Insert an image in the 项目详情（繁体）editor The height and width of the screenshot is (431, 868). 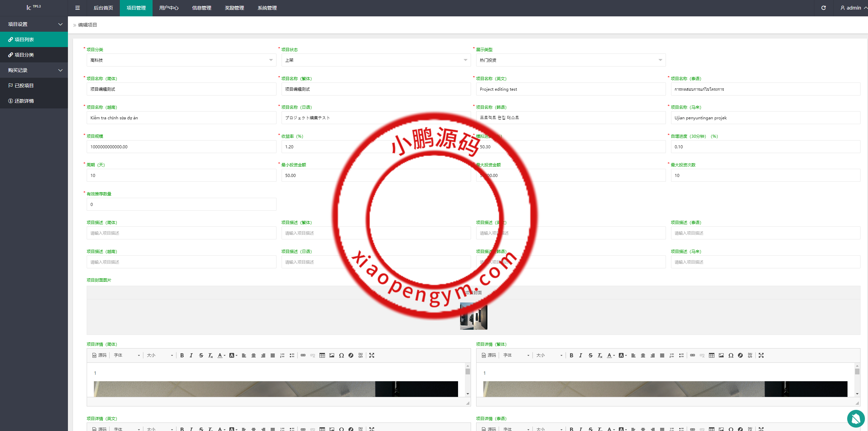(721, 355)
